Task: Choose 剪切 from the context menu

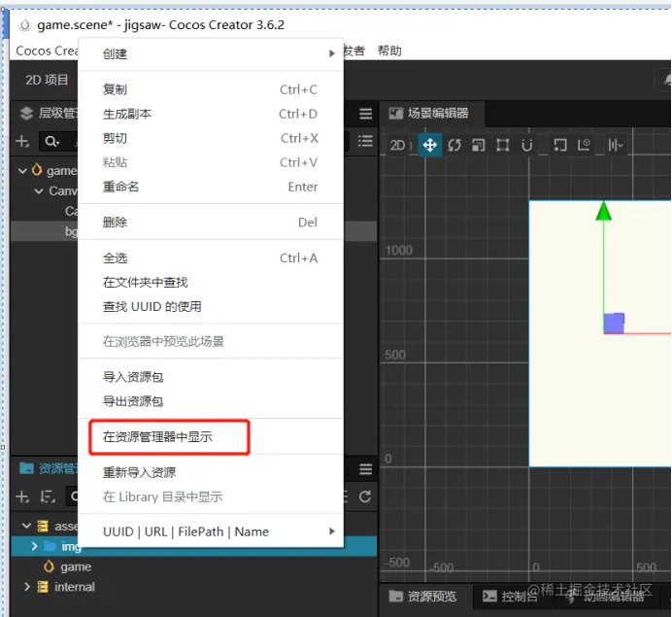Action: click(x=212, y=138)
